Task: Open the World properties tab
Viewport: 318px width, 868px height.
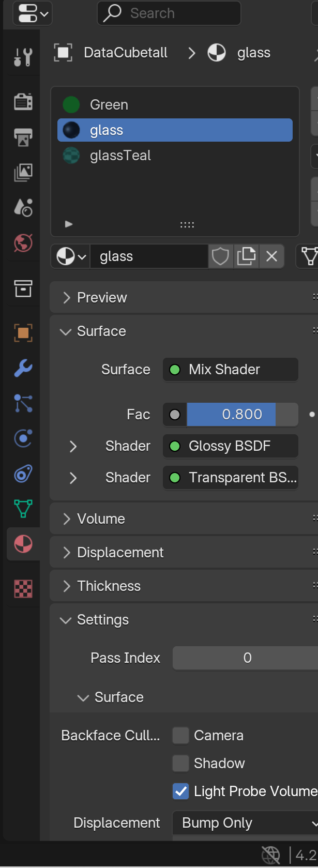Action: [x=23, y=242]
